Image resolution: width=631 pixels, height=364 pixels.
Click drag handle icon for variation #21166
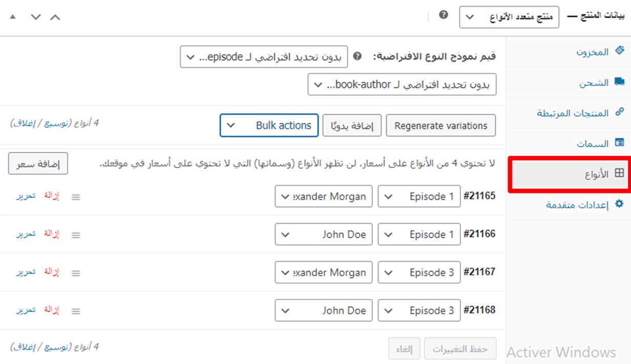click(76, 235)
